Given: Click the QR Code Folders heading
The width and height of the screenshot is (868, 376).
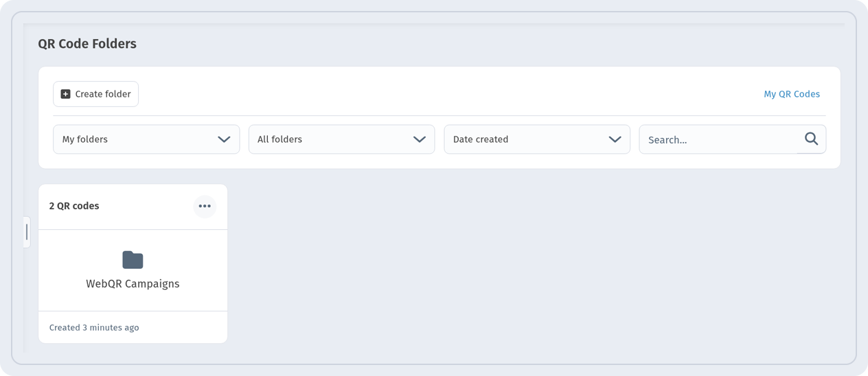Looking at the screenshot, I should click(87, 44).
